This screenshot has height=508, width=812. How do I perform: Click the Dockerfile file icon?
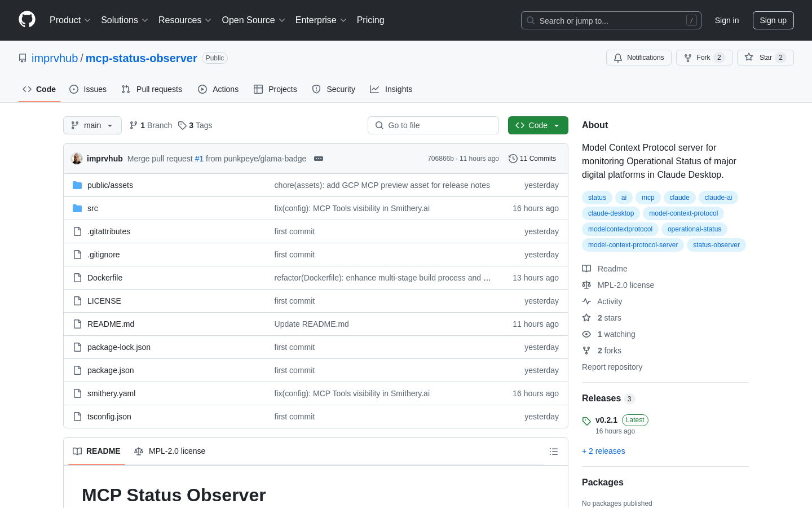click(x=77, y=278)
